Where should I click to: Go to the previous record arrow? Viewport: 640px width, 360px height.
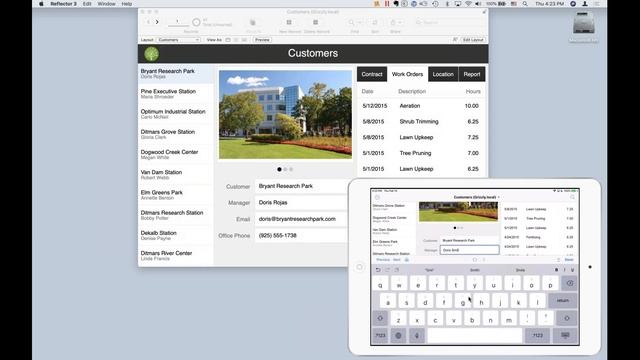tap(148, 22)
